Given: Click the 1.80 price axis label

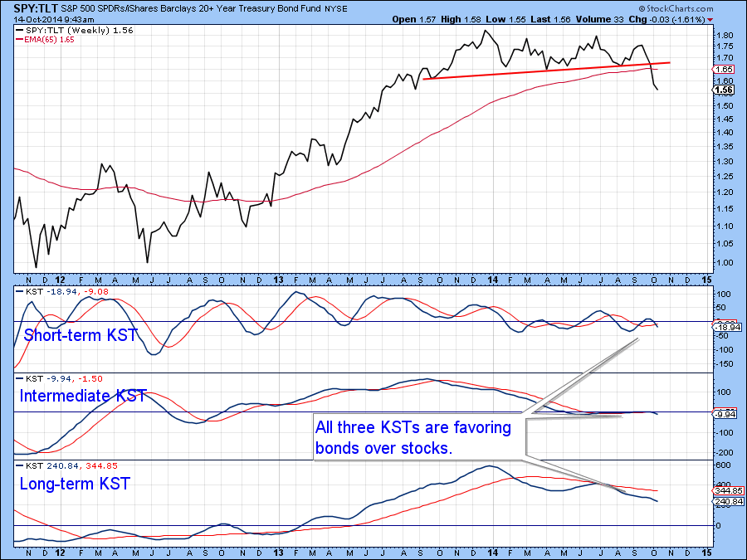Looking at the screenshot, I should tap(724, 35).
